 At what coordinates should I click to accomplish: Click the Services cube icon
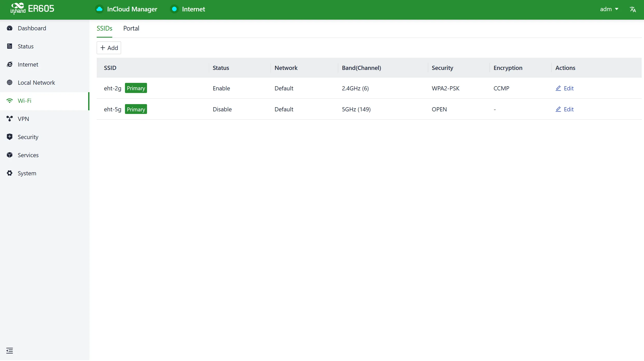click(10, 155)
